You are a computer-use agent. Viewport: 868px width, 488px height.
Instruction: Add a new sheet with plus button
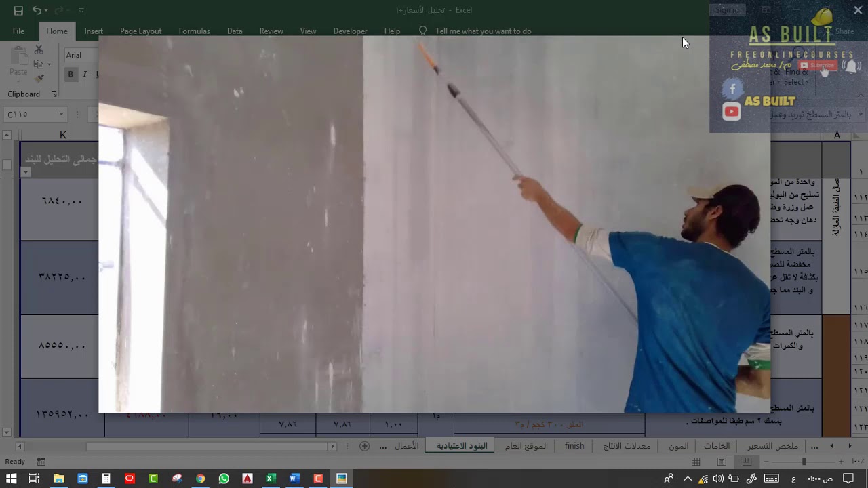click(x=364, y=446)
